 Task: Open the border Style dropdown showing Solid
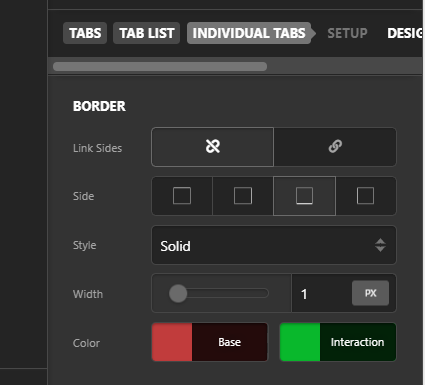[x=274, y=245]
